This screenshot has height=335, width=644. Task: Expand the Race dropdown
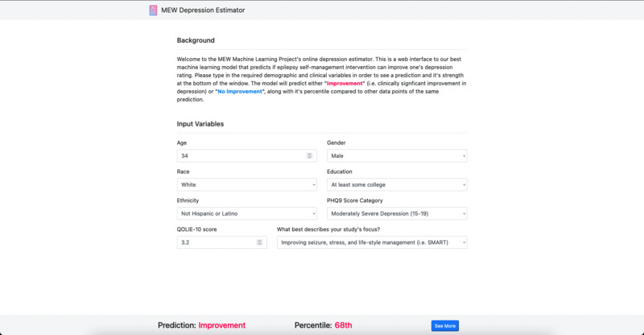tap(246, 184)
